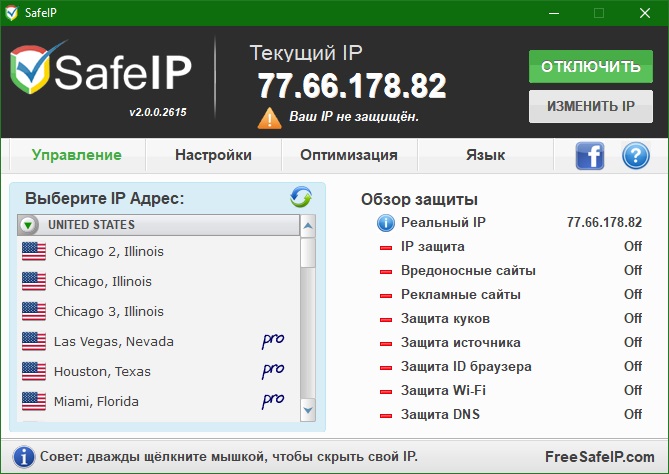Screen dimensions: 669x474
Task: Select the Chicago 3, Illinois server
Action: coord(159,311)
